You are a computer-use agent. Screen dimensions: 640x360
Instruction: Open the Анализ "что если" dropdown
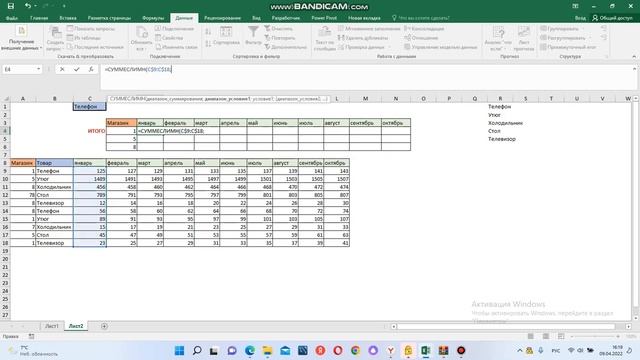coord(498,38)
